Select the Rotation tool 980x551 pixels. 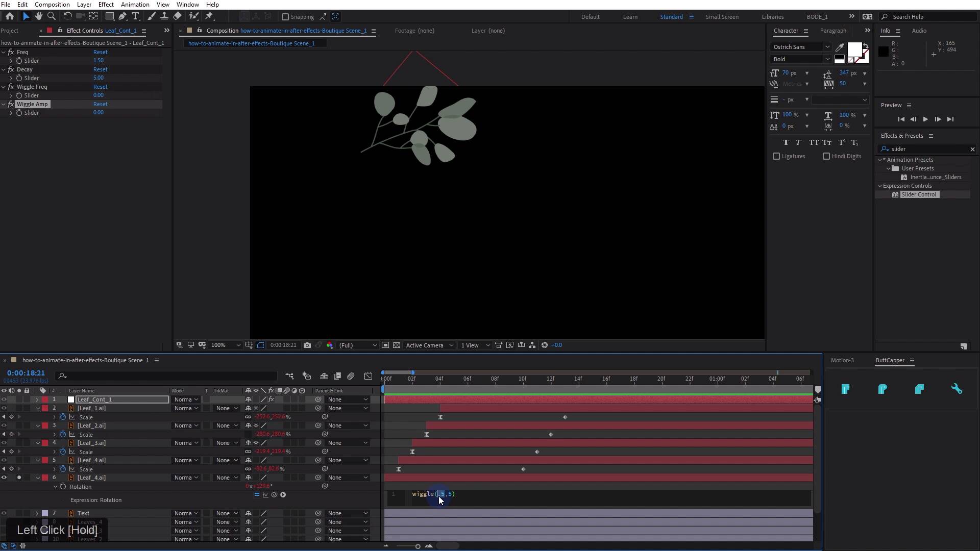67,16
